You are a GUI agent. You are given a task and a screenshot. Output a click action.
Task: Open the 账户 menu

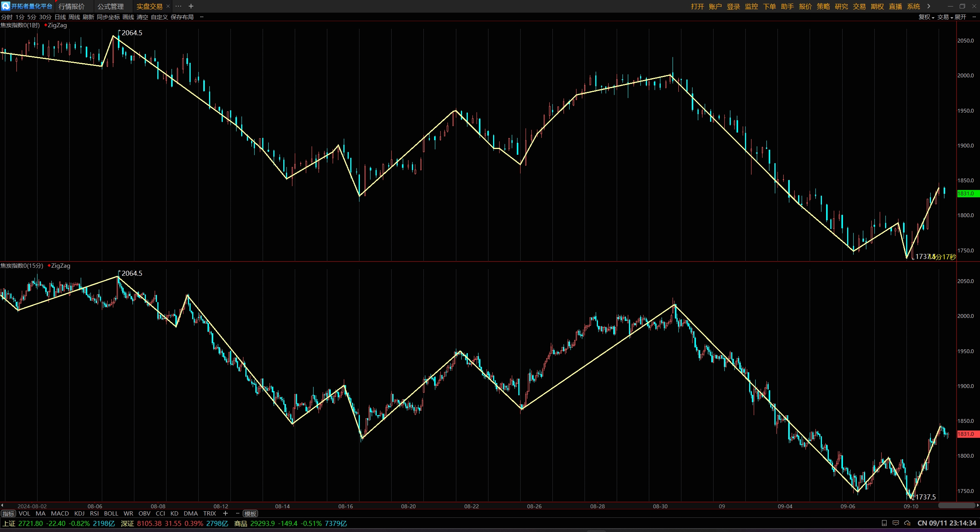point(715,7)
